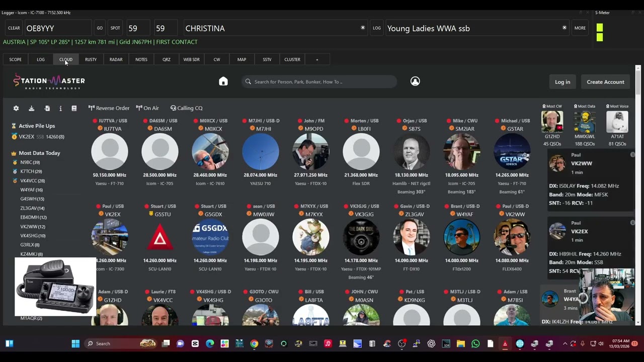The height and width of the screenshot is (362, 644).
Task: Click the Most CW avatar G1ZHD
Action: (x=552, y=122)
